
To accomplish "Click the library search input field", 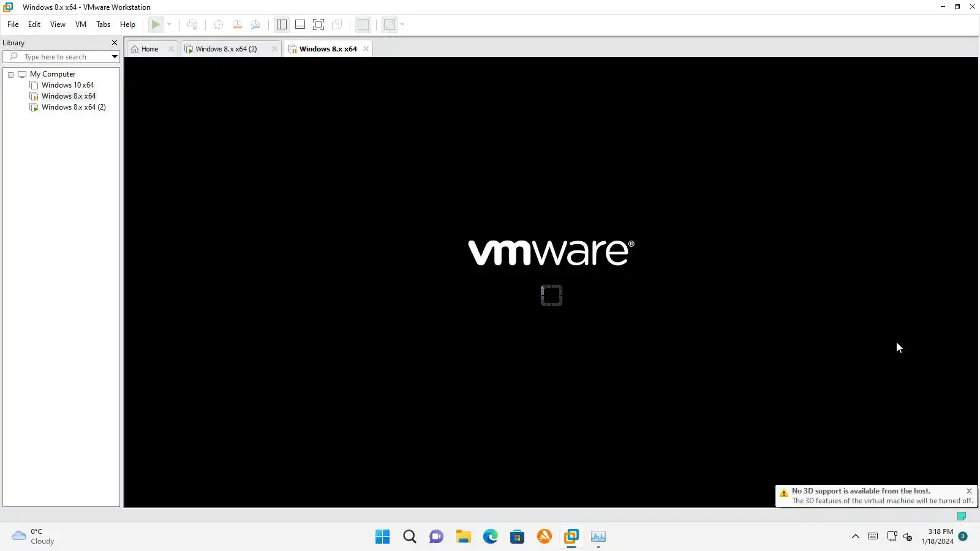I will click(x=65, y=57).
